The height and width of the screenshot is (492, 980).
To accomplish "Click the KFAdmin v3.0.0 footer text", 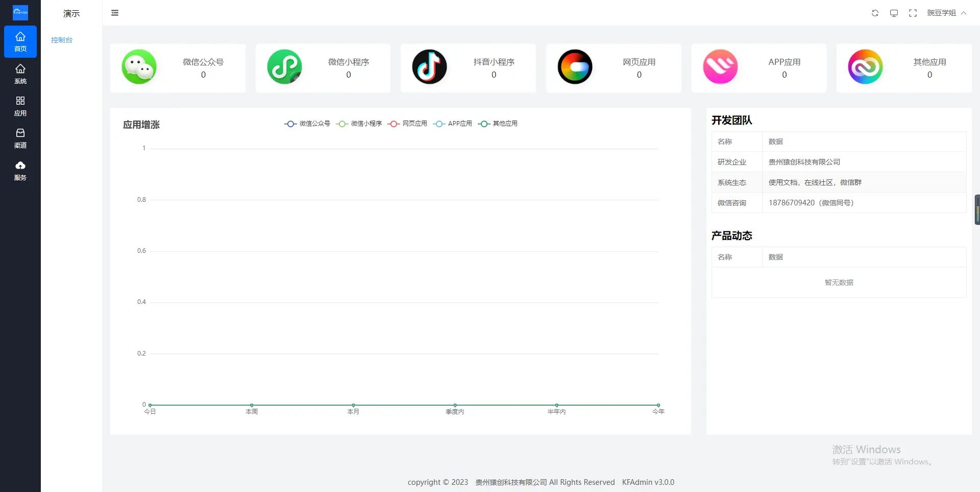I will click(648, 482).
